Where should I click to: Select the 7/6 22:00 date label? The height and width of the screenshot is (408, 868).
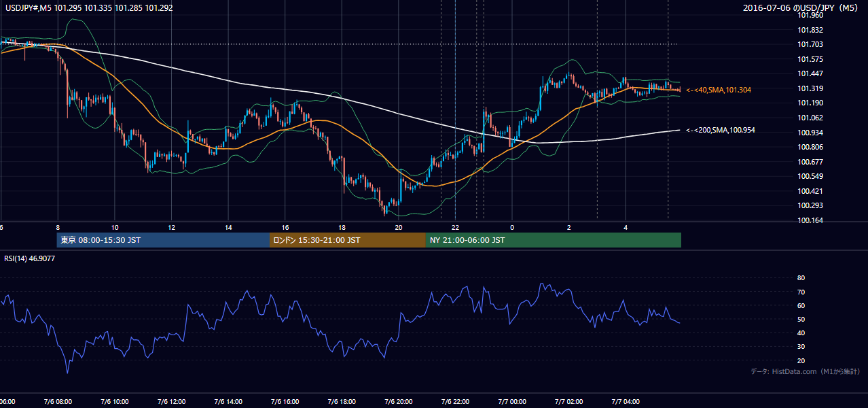click(455, 402)
